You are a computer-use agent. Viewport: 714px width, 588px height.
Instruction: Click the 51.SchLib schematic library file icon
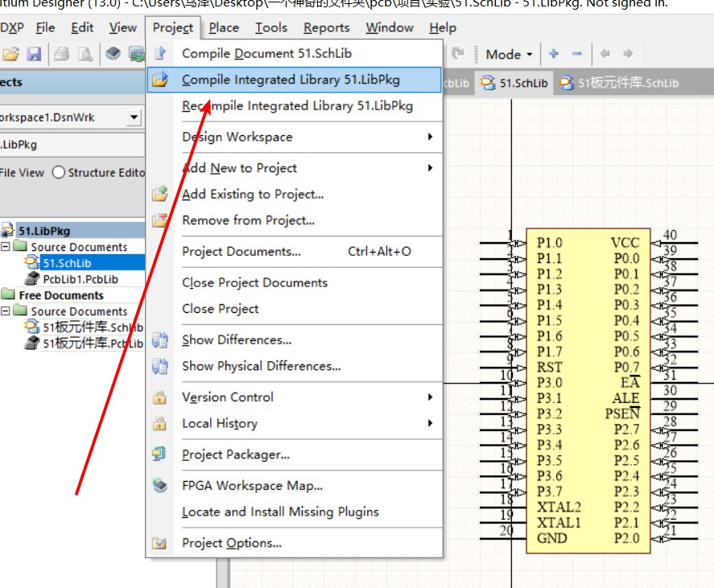(x=31, y=262)
